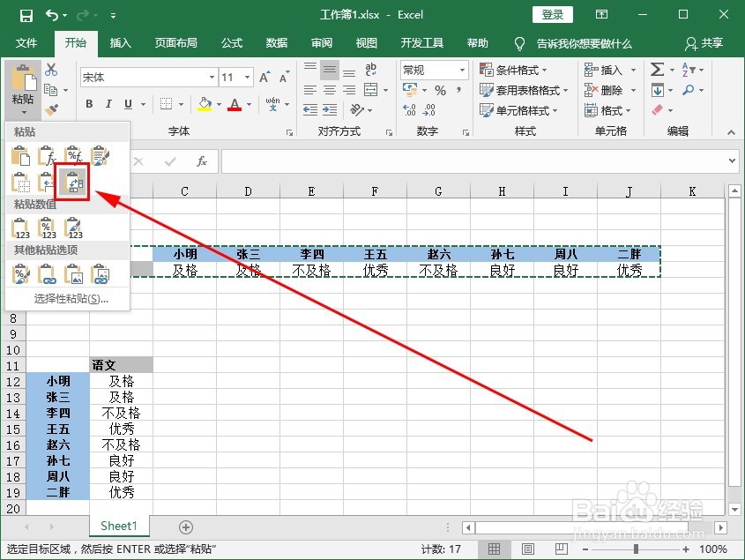
Task: Click the Wrap Text icon
Action: (370, 70)
